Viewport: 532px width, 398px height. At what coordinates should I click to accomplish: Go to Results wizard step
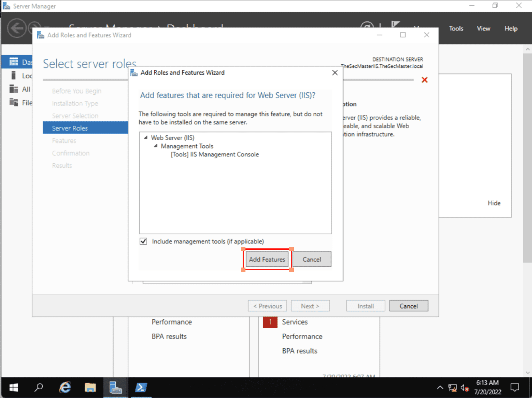pos(62,166)
